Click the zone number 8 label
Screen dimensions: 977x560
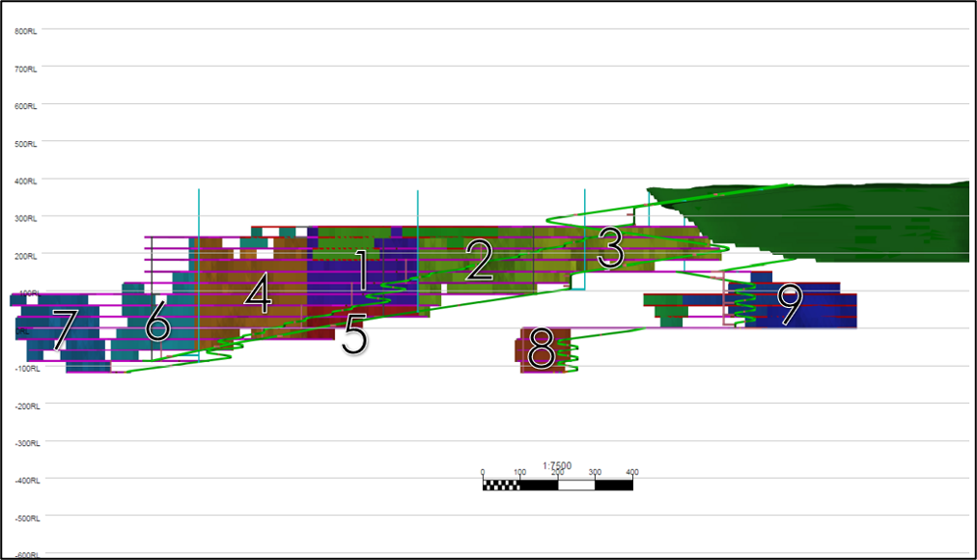coord(541,350)
